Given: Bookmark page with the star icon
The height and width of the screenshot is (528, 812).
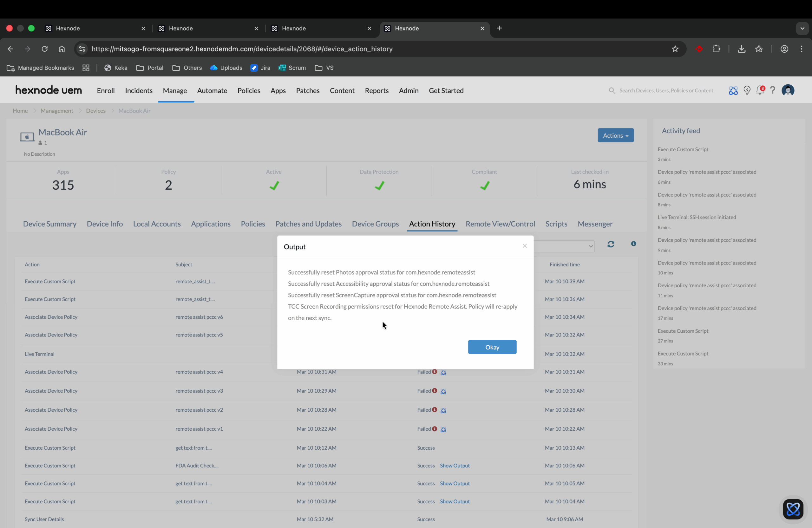Looking at the screenshot, I should tap(675, 49).
